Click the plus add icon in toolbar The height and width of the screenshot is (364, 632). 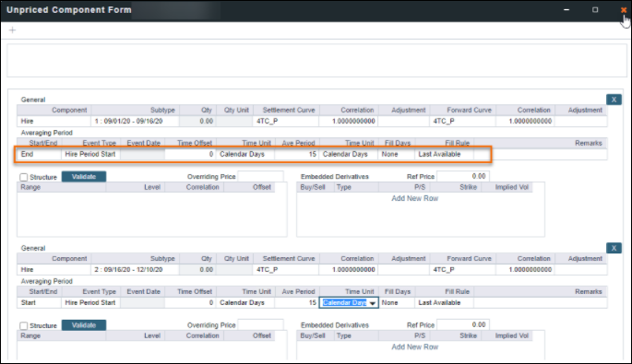click(x=13, y=30)
